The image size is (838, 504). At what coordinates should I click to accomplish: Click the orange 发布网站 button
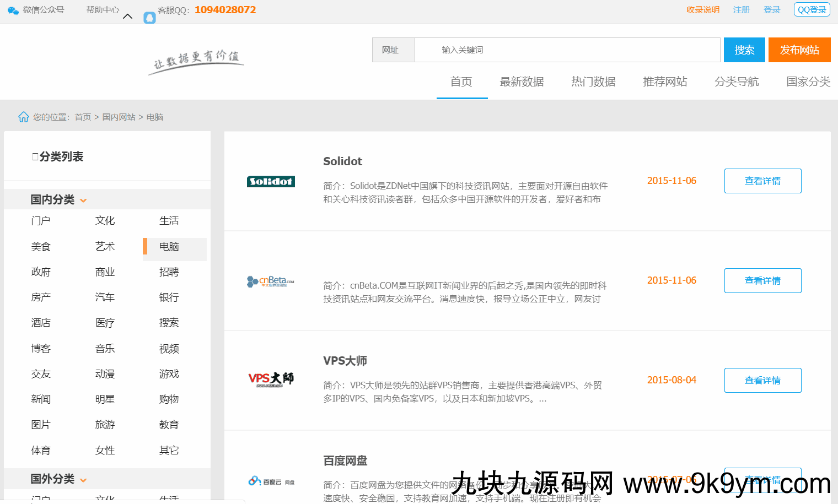pos(799,50)
